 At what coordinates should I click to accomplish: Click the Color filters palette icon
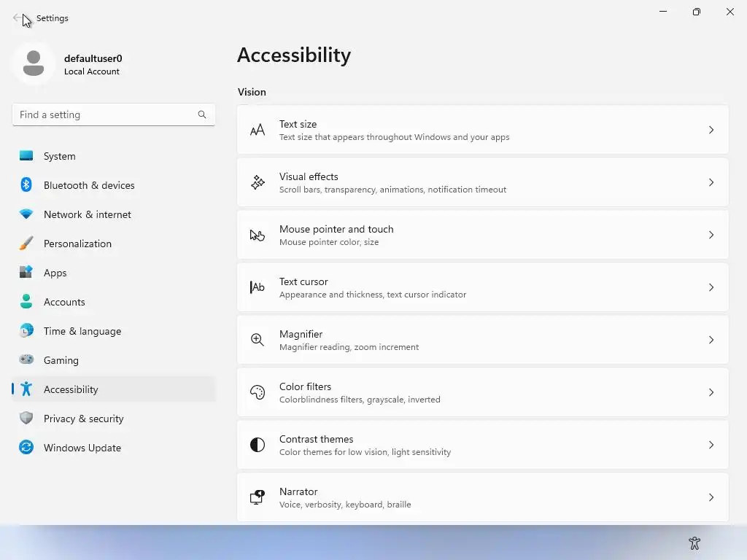(x=258, y=392)
